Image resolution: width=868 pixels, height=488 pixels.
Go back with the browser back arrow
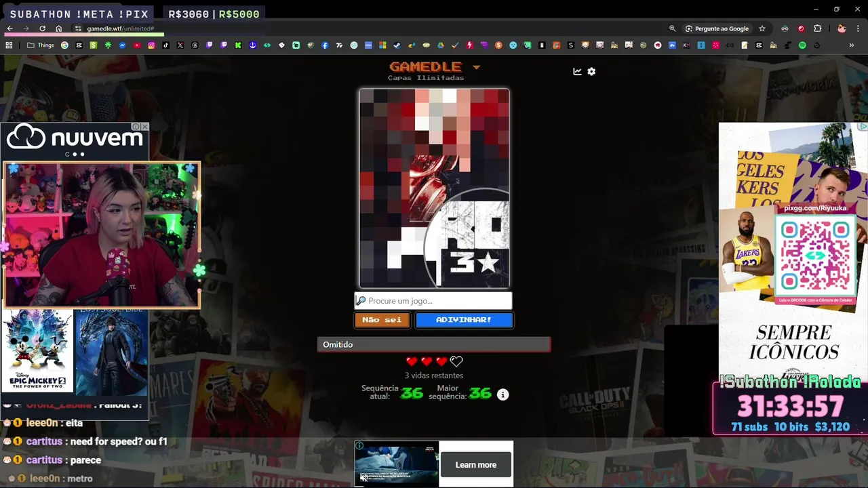pos(9,28)
